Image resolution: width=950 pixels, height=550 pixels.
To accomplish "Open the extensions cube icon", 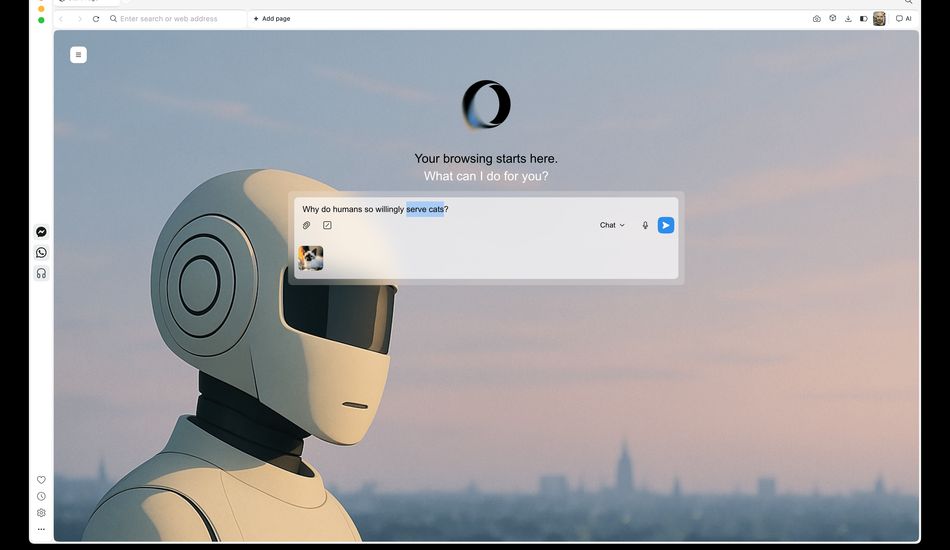I will [832, 19].
